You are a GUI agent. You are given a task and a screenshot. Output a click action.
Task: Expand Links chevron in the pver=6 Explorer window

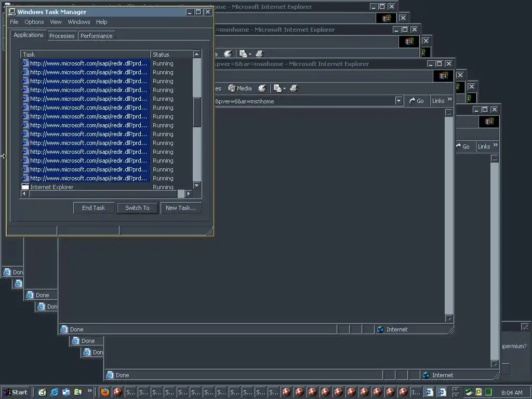click(x=450, y=99)
